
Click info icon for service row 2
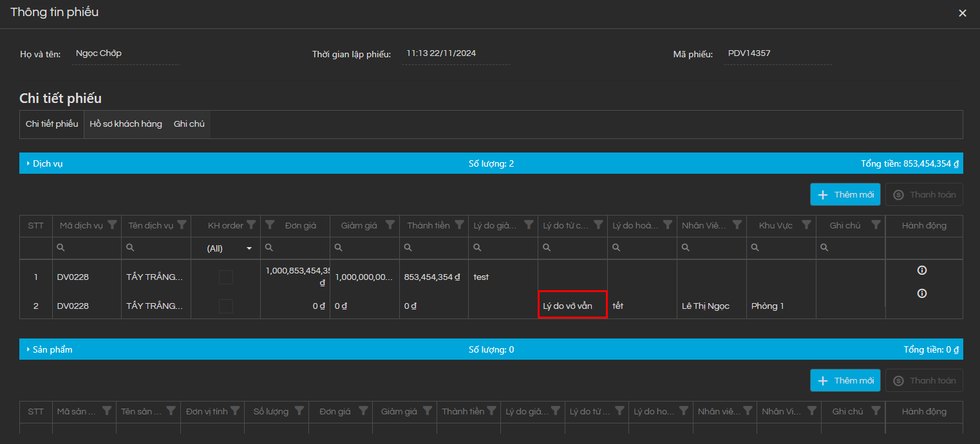921,293
